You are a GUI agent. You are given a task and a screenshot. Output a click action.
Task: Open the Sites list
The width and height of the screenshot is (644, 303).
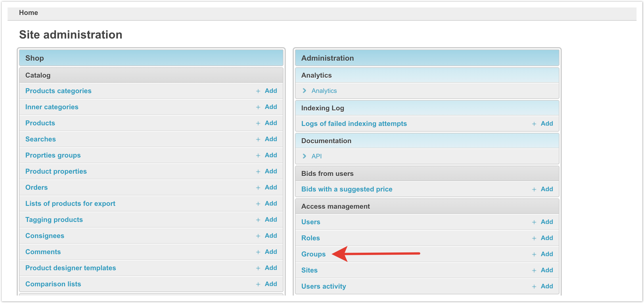coord(309,270)
